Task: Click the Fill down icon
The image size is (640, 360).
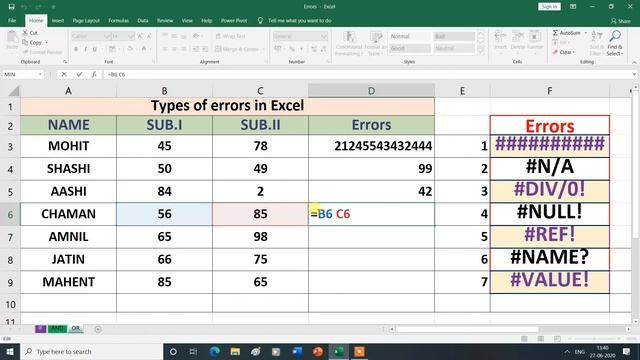Action: pos(555,42)
